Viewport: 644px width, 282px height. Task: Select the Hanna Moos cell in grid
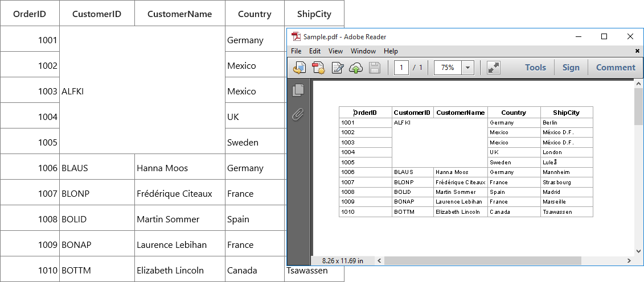180,167
